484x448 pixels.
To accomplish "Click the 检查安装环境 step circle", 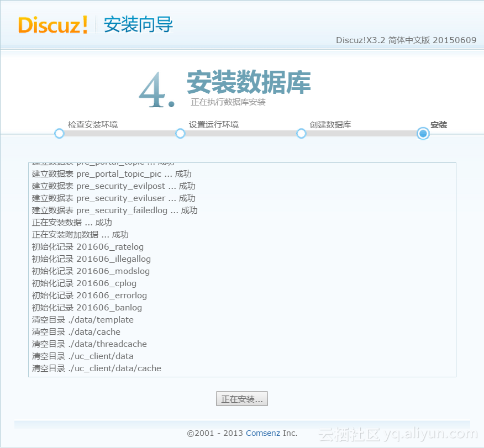I will point(59,134).
